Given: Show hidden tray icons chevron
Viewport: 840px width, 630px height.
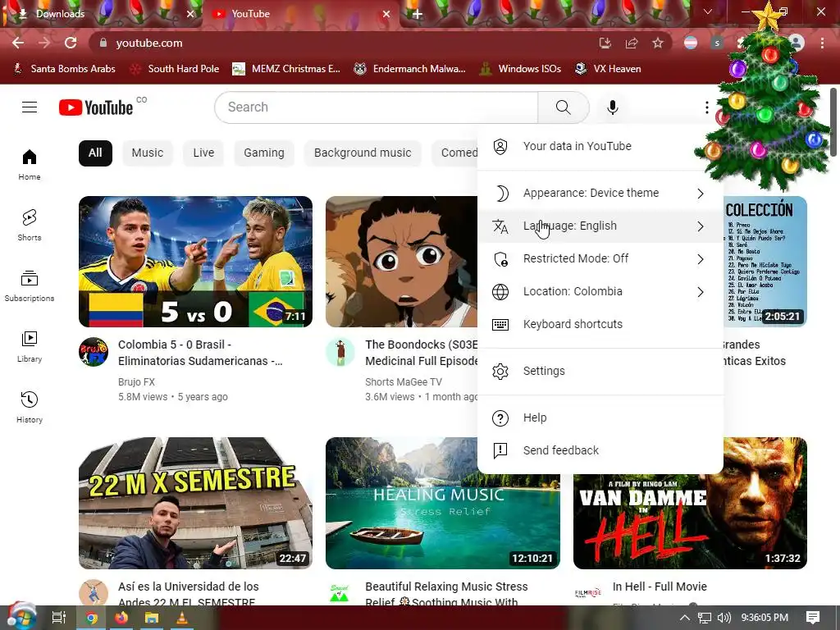Looking at the screenshot, I should pyautogui.click(x=684, y=618).
